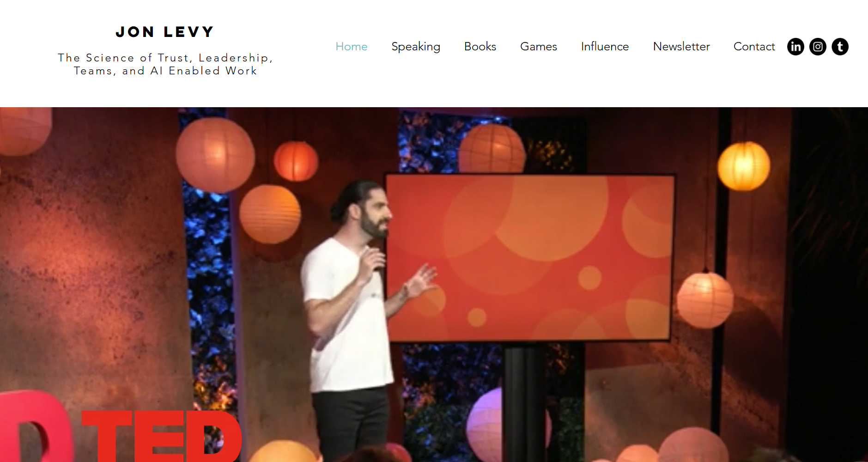Click the orange presentation screen in the video

[530, 257]
